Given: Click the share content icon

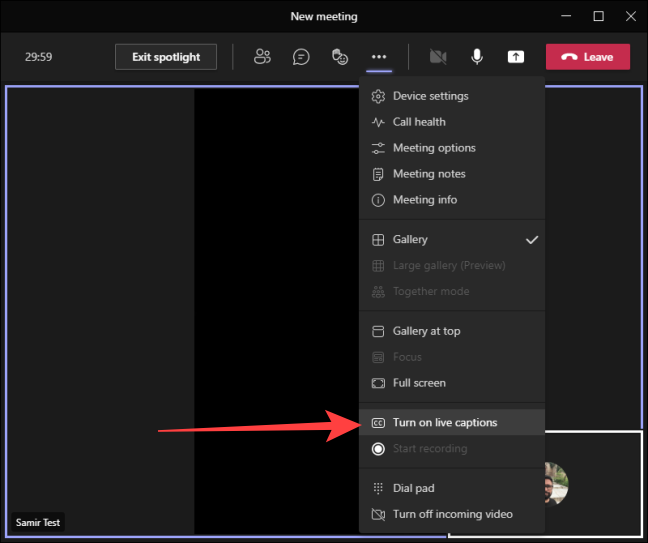Looking at the screenshot, I should click(x=516, y=57).
